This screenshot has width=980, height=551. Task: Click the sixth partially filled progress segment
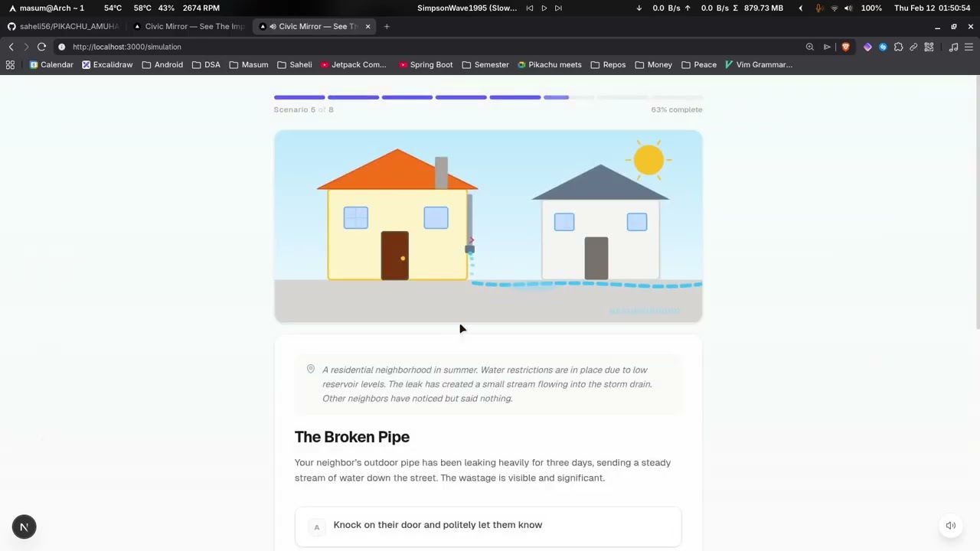(x=568, y=97)
